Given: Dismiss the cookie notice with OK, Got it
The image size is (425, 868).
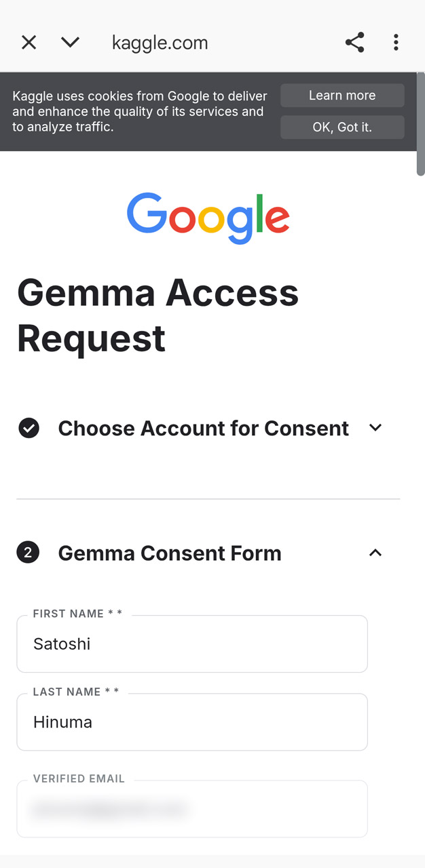Looking at the screenshot, I should pyautogui.click(x=342, y=127).
